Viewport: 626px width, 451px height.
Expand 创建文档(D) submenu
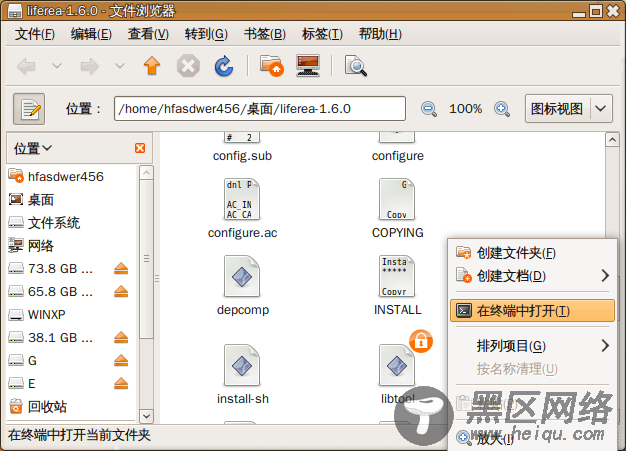click(x=532, y=276)
